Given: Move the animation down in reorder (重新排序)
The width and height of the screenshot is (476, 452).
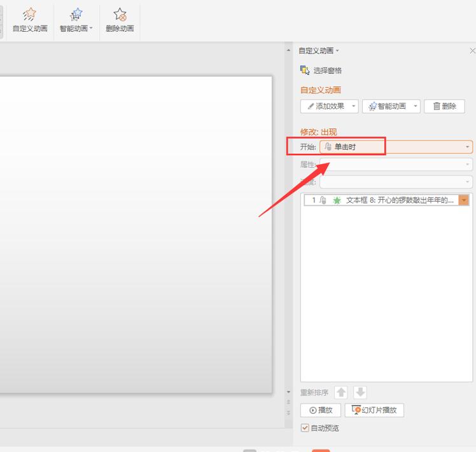Looking at the screenshot, I should tap(360, 392).
